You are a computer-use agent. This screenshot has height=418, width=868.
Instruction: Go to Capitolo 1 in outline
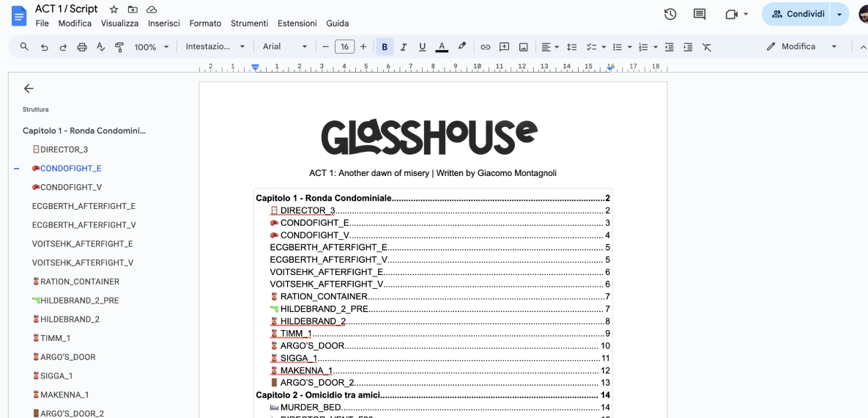pyautogui.click(x=84, y=131)
